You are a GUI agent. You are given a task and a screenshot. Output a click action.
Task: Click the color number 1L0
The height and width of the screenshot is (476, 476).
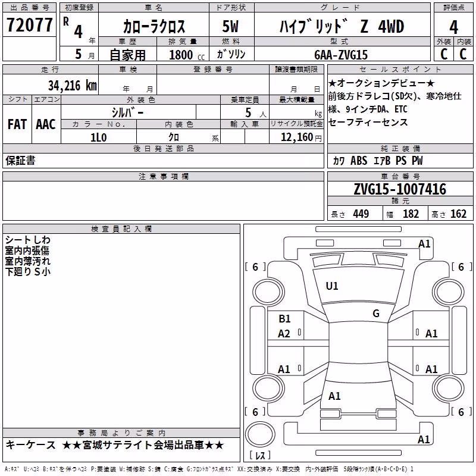(99, 137)
